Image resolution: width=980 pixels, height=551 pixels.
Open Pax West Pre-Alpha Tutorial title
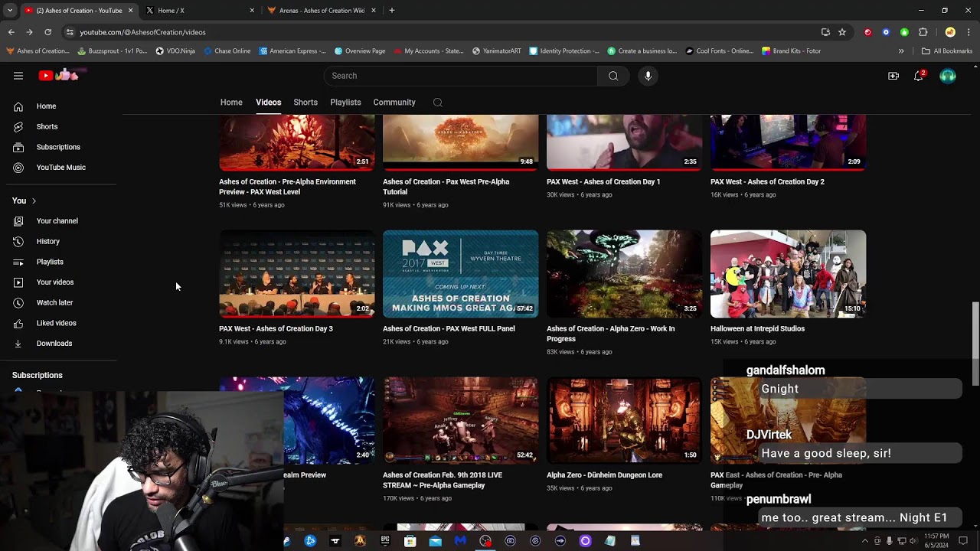point(446,187)
